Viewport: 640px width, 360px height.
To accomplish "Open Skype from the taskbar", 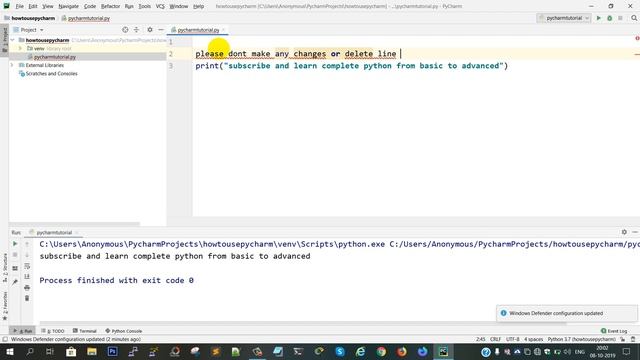I will (340, 351).
